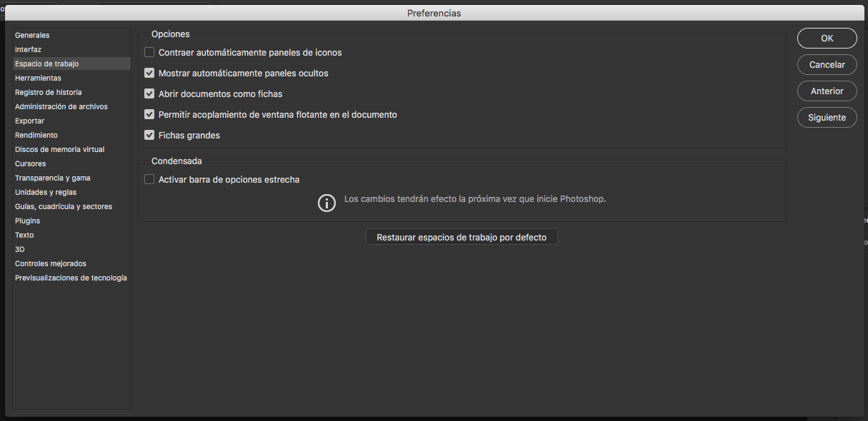Uncheck the Fichas grandes option
This screenshot has width=868, height=421.
click(x=149, y=135)
